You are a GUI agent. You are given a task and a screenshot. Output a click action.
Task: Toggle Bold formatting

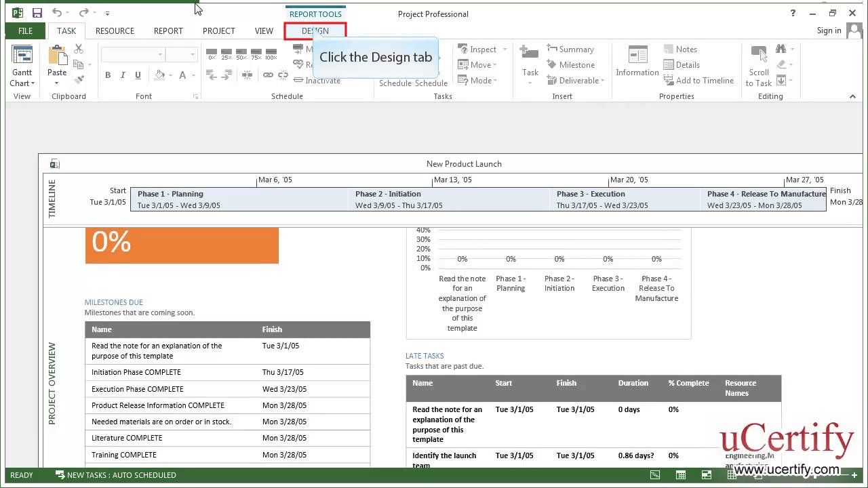pos(108,75)
